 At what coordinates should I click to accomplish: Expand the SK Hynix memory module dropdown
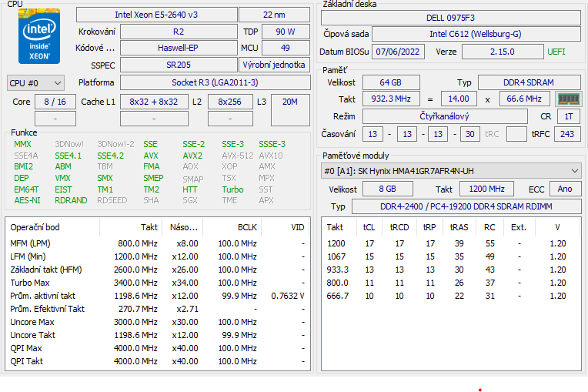451,171
